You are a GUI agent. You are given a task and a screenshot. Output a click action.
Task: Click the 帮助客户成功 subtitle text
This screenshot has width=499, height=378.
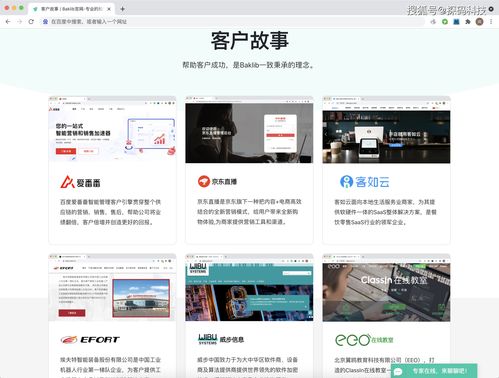[x=249, y=65]
